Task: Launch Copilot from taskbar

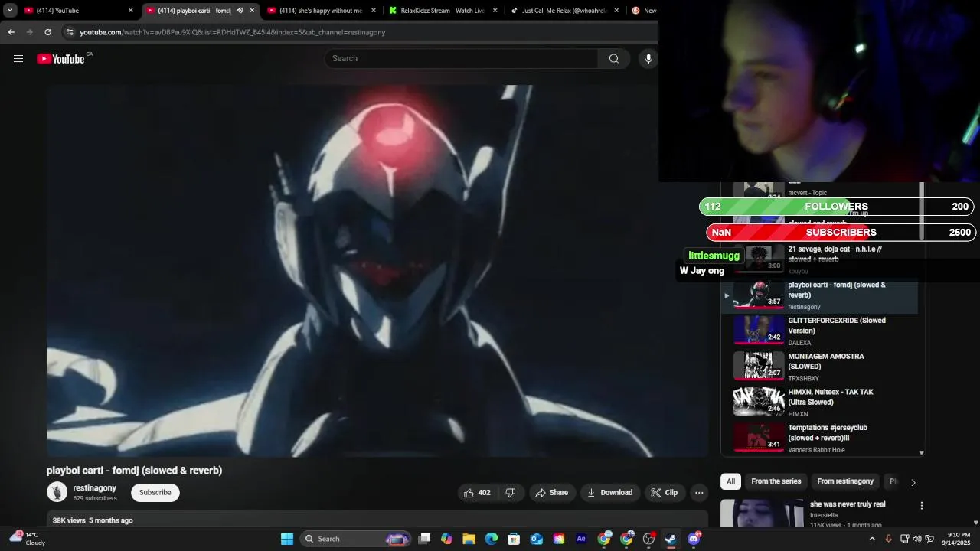Action: tap(447, 539)
